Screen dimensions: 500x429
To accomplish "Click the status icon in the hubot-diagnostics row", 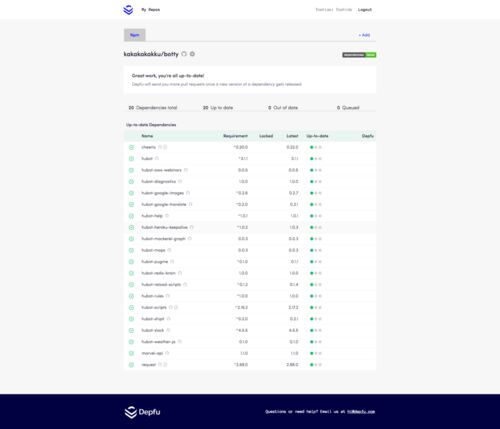I will 131,182.
